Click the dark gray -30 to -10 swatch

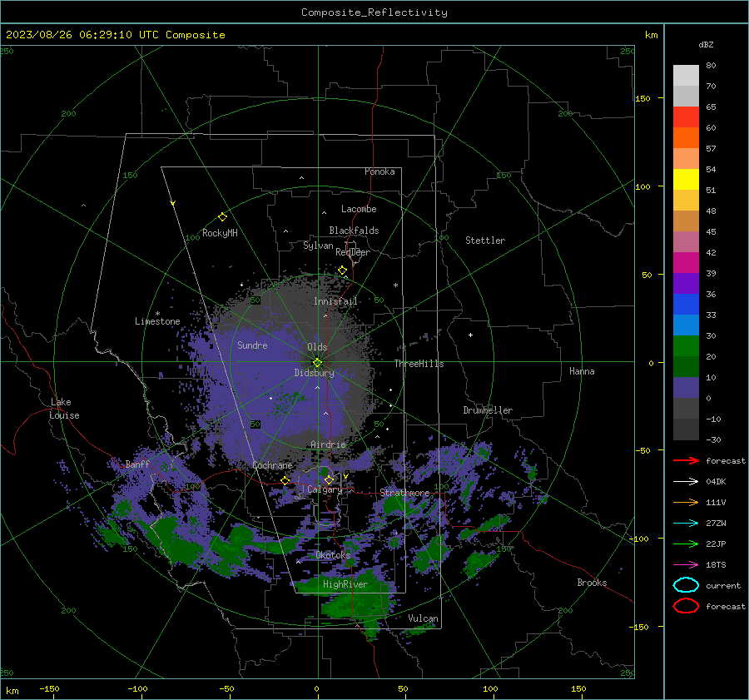coord(686,429)
